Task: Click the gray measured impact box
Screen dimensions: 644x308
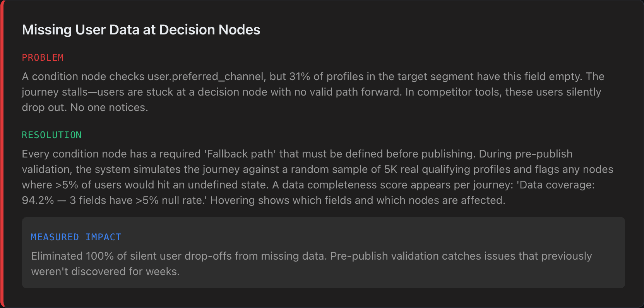Action: coord(324,253)
